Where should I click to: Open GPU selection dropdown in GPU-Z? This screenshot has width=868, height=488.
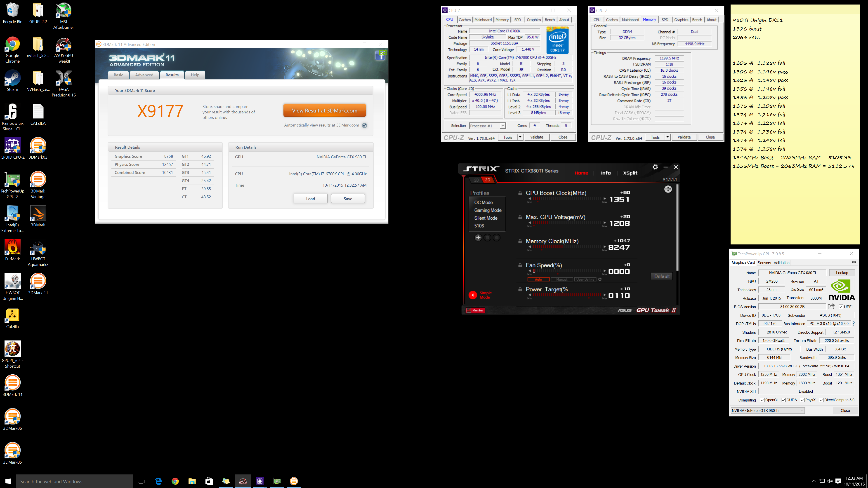768,411
